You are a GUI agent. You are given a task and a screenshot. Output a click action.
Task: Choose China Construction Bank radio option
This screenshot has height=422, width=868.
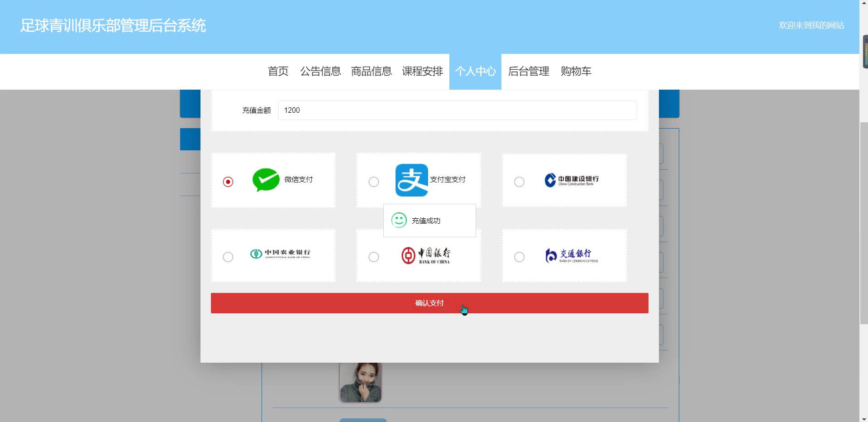pyautogui.click(x=520, y=182)
